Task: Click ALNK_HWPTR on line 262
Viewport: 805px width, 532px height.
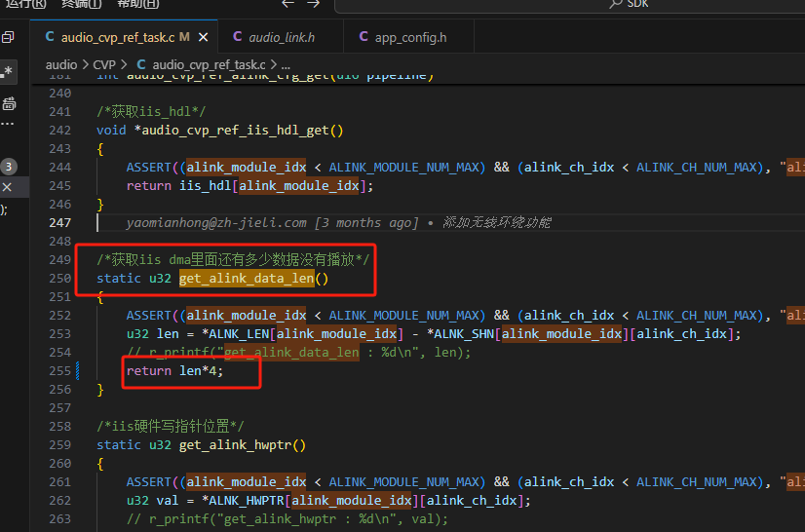Action: point(247,500)
